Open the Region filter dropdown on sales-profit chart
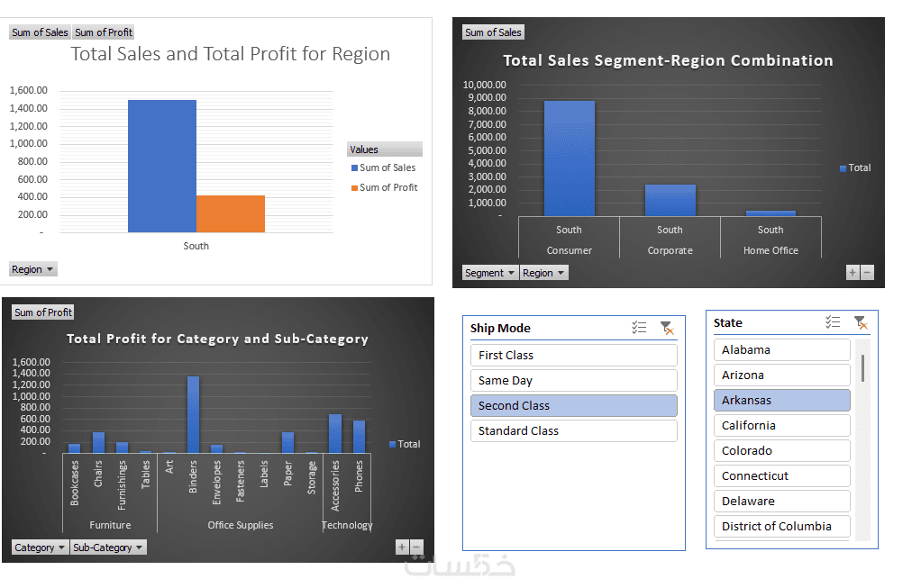 pos(32,269)
